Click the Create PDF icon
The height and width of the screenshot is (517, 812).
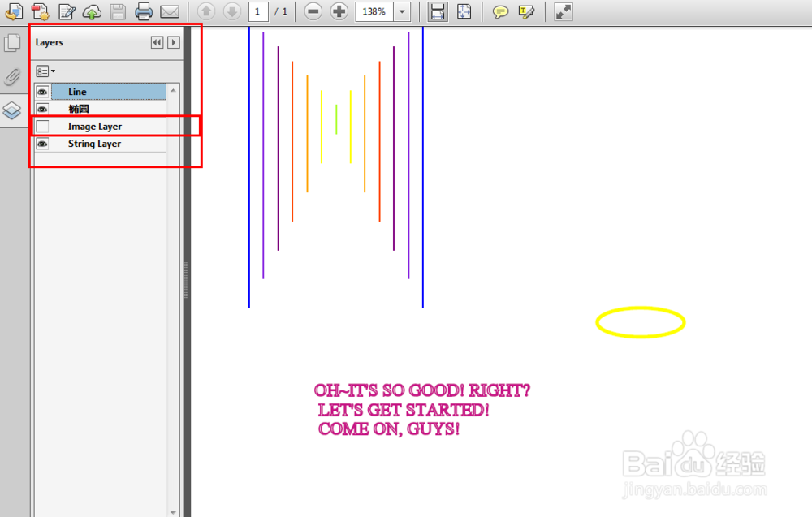click(x=40, y=11)
